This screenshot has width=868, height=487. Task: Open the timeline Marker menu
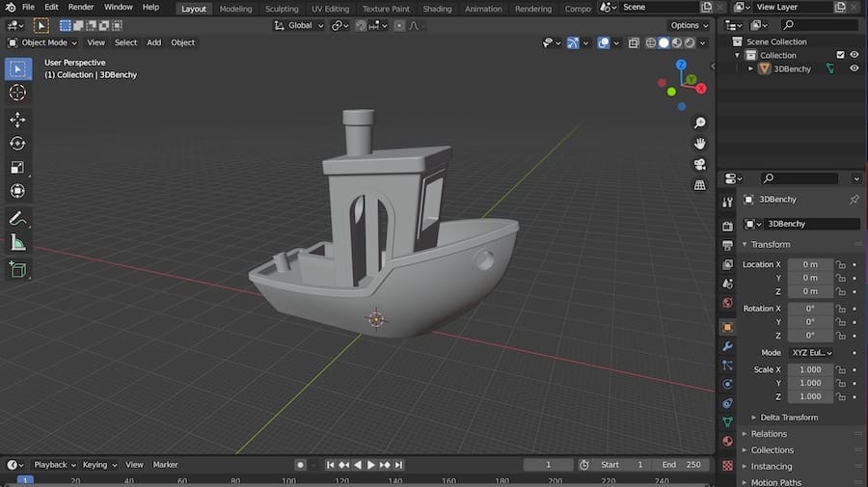166,465
